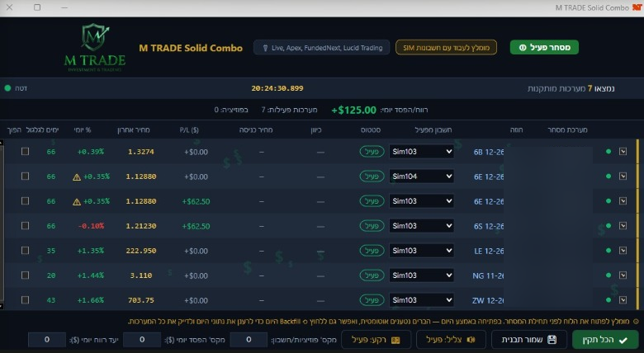Open the Sim104 account dropdown
Viewport: 644px width, 353px height.
point(421,176)
